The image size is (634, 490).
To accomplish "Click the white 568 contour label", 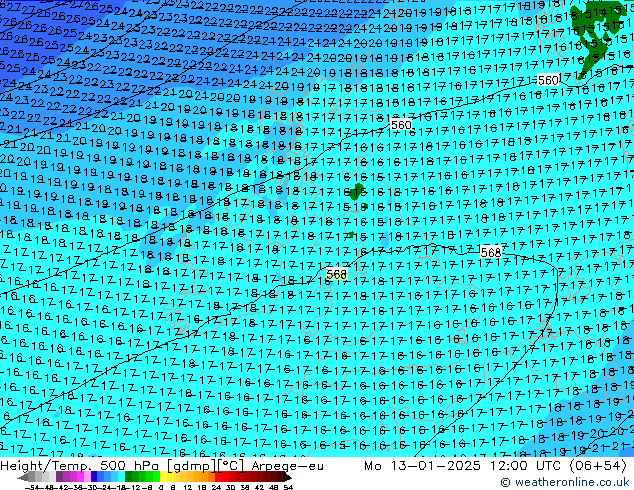I will pos(491,253).
